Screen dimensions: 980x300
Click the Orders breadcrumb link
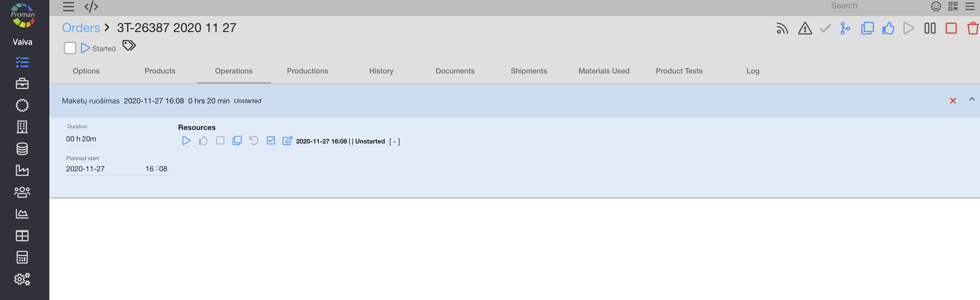(x=81, y=28)
